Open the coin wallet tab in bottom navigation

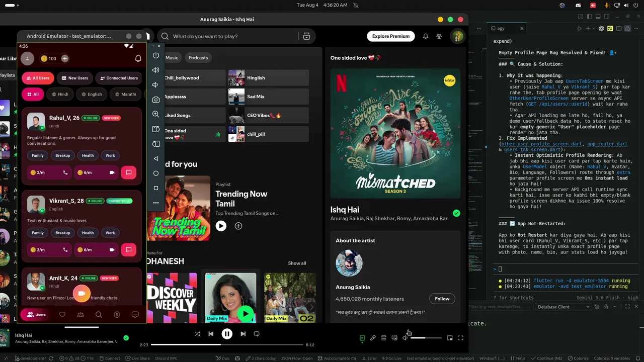pyautogui.click(x=117, y=315)
